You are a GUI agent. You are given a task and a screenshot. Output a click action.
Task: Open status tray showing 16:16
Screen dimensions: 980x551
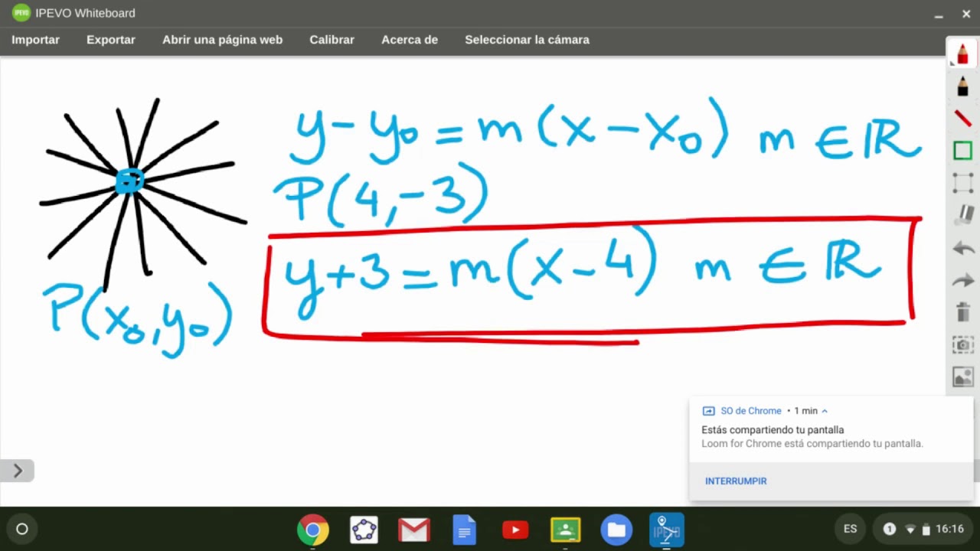(x=923, y=529)
